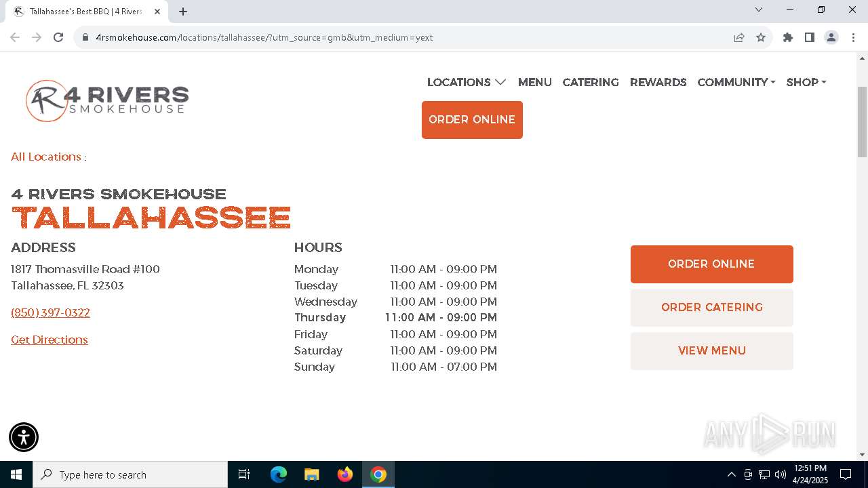Show hidden system tray icons

click(x=731, y=474)
